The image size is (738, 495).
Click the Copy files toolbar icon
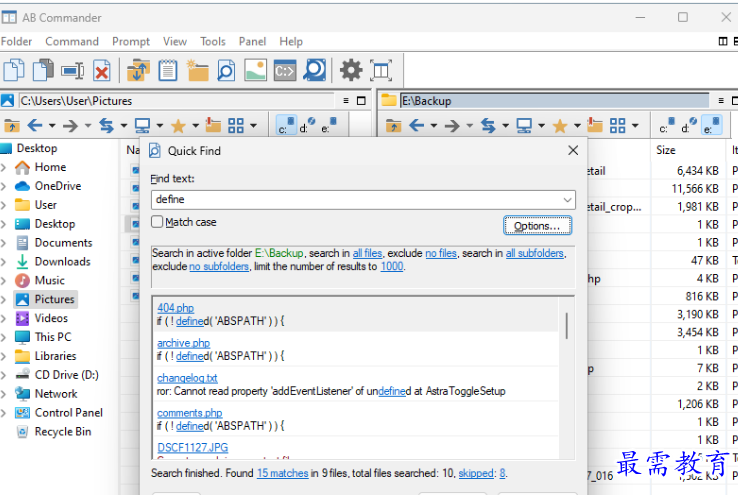[x=14, y=71]
